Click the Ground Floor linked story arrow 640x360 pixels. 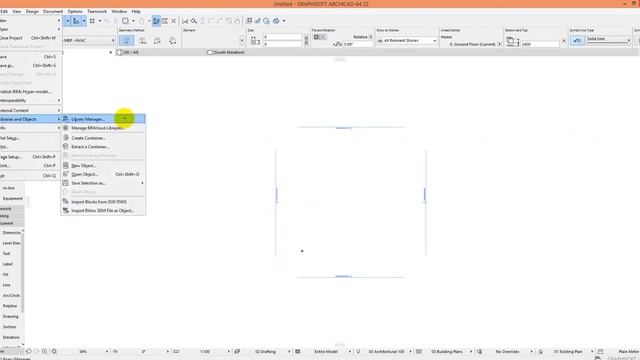[x=499, y=44]
